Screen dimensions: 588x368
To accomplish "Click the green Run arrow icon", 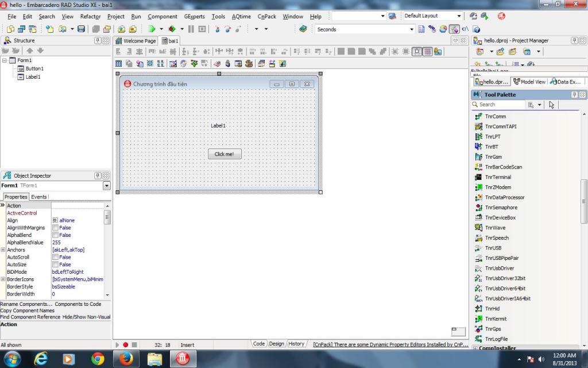I will (x=152, y=29).
